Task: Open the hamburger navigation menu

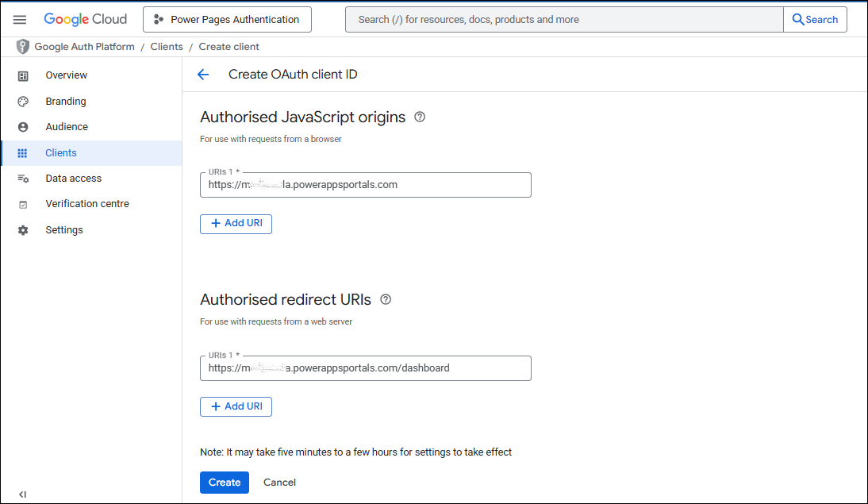Action: pos(19,19)
